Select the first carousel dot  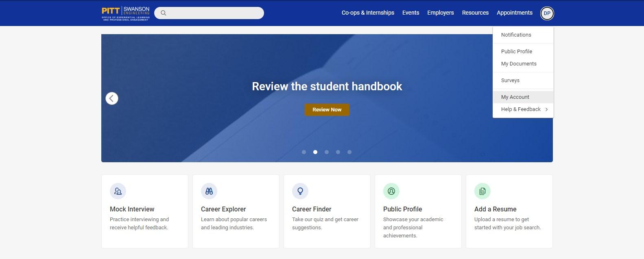click(x=304, y=152)
